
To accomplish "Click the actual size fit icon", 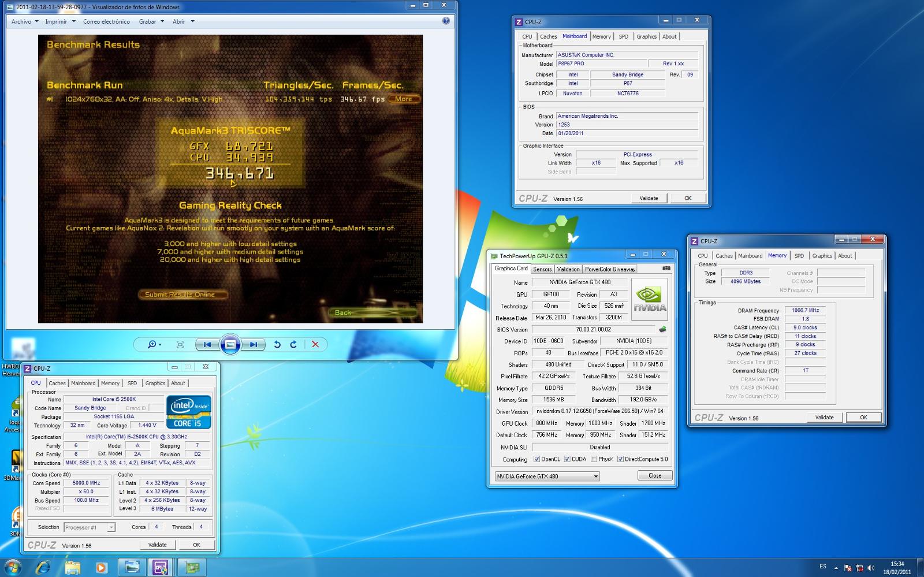I will point(180,344).
